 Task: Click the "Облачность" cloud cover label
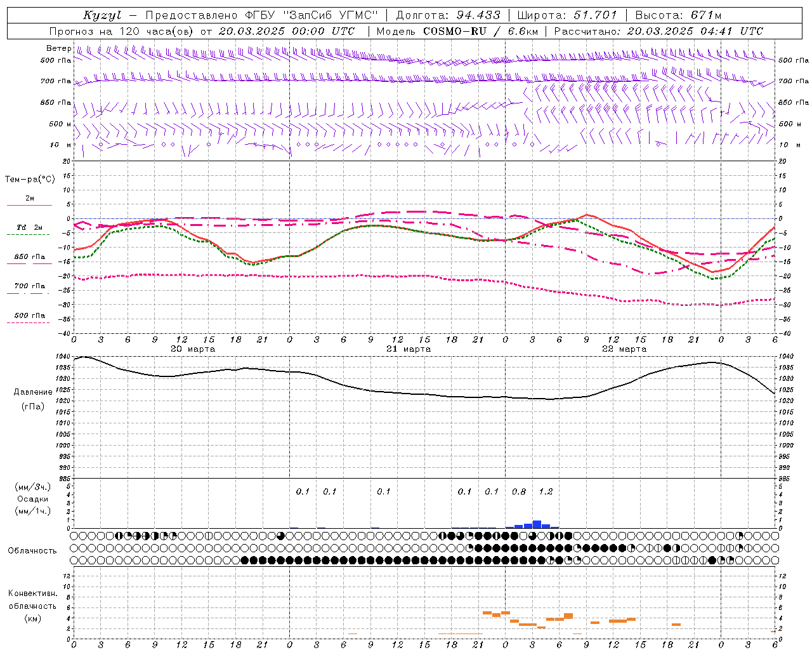tap(32, 551)
